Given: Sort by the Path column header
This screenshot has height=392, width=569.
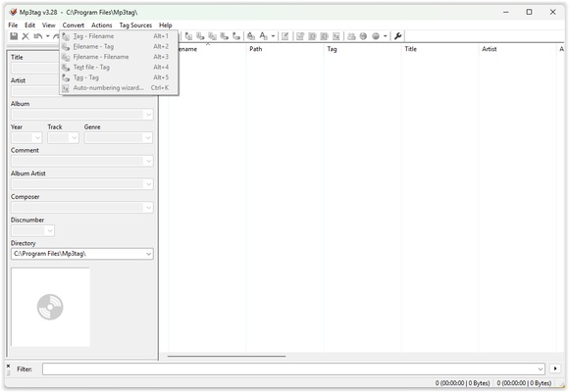Looking at the screenshot, I should (x=284, y=49).
